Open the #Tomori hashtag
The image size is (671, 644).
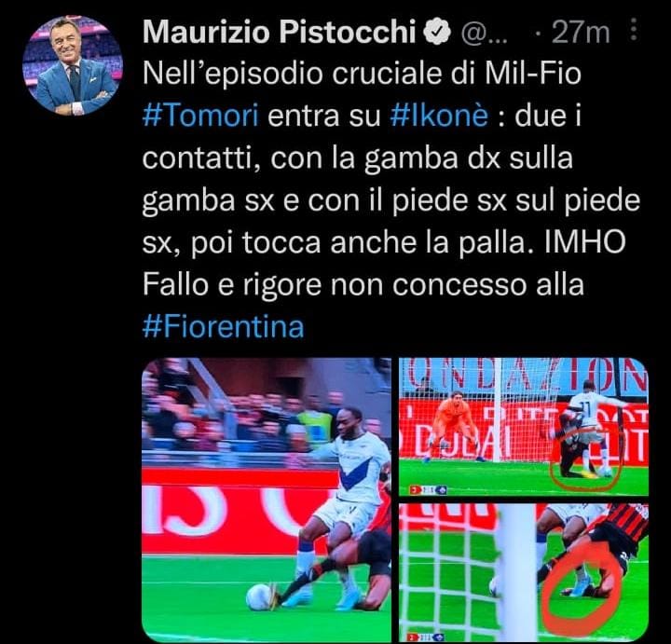(200, 116)
